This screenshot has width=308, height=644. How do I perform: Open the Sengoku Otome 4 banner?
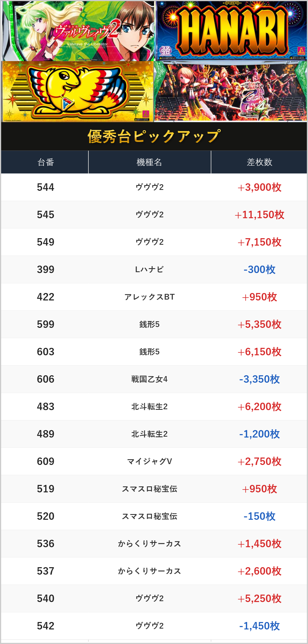coord(230,91)
